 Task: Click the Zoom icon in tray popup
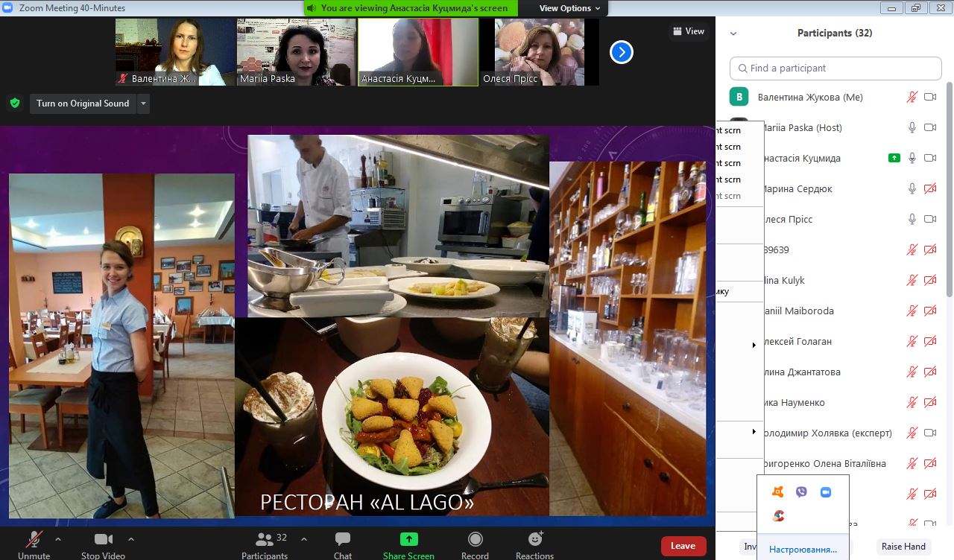click(x=825, y=492)
